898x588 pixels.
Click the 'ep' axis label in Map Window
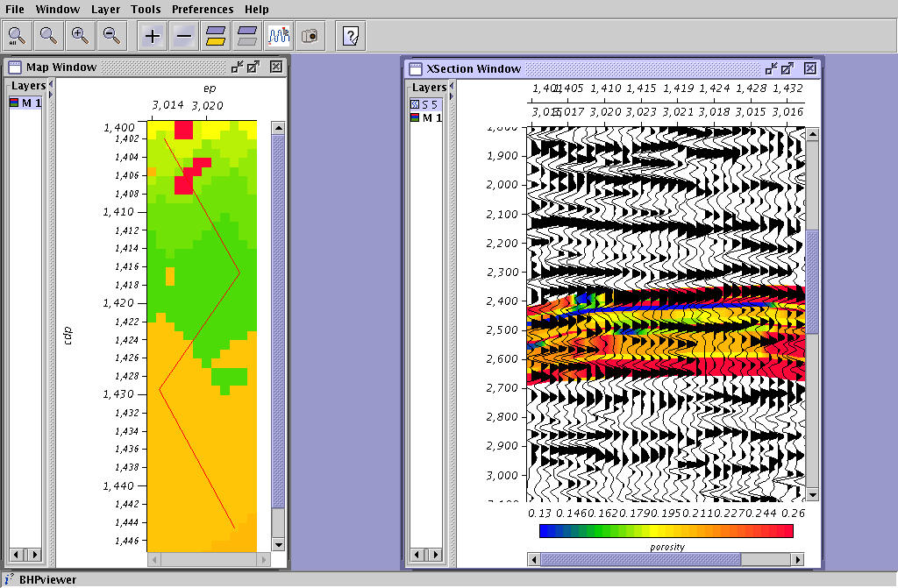pos(210,89)
